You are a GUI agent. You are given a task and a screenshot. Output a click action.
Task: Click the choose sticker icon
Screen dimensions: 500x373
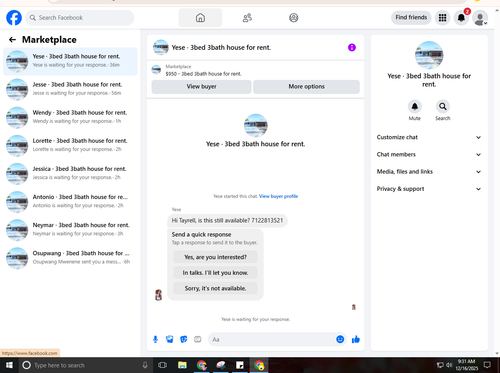(x=184, y=339)
